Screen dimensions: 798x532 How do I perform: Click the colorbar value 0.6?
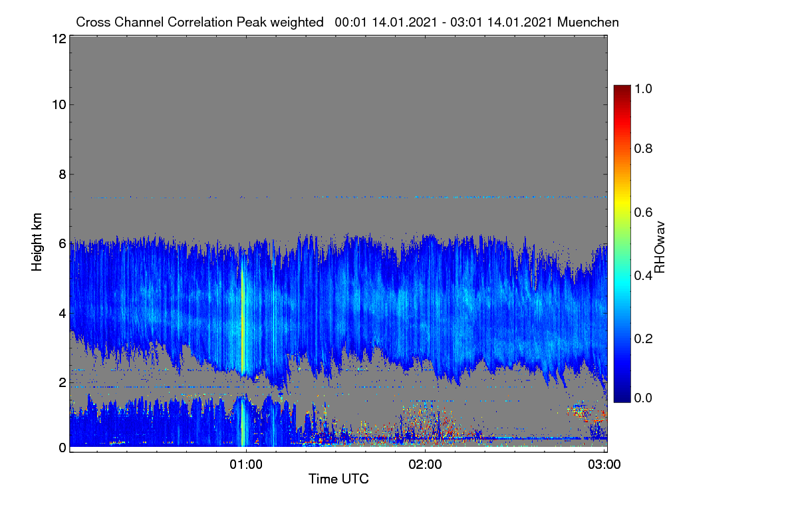[644, 211]
